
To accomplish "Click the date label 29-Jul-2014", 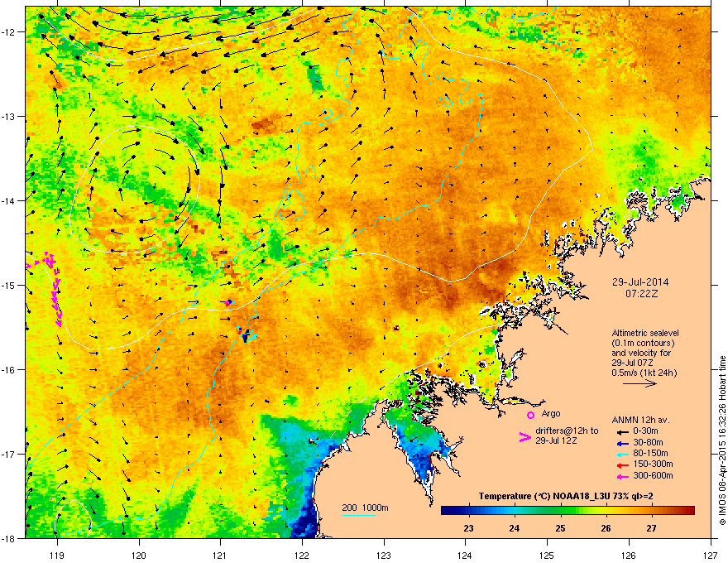I will 640,282.
